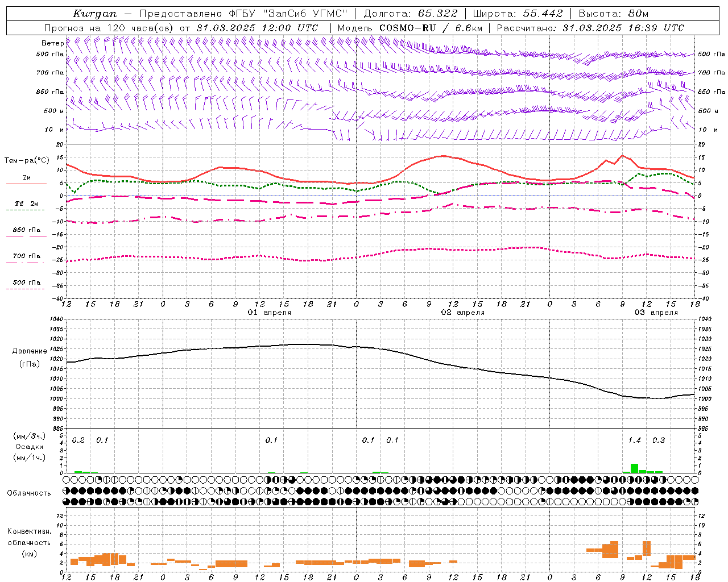Click the "Модель COSMO-RU / 6.6км" text
728x582 pixels.
pos(410,28)
